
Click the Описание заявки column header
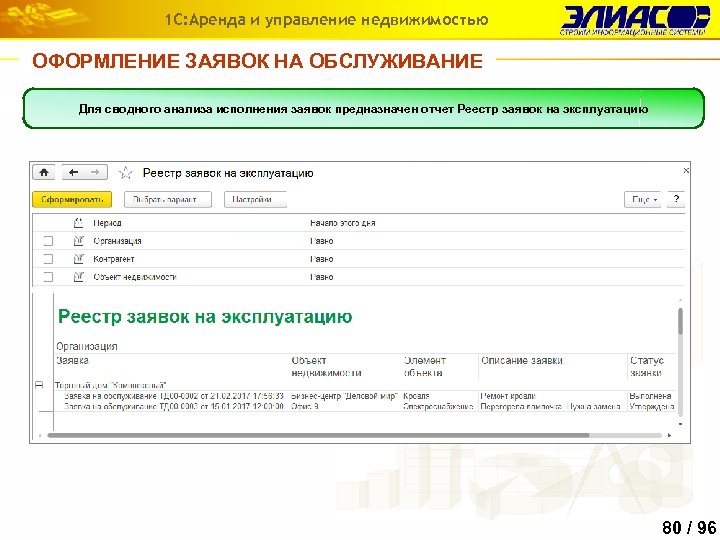click(522, 360)
